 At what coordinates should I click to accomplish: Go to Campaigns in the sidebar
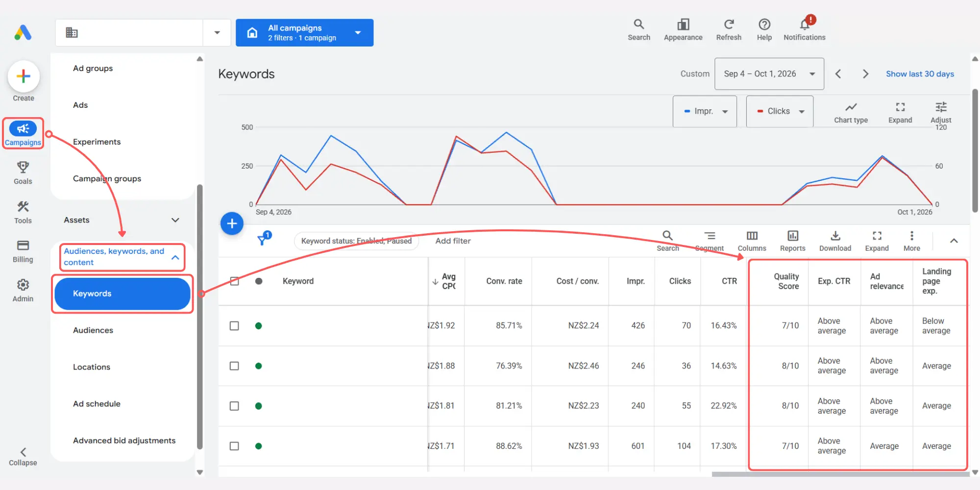click(23, 133)
